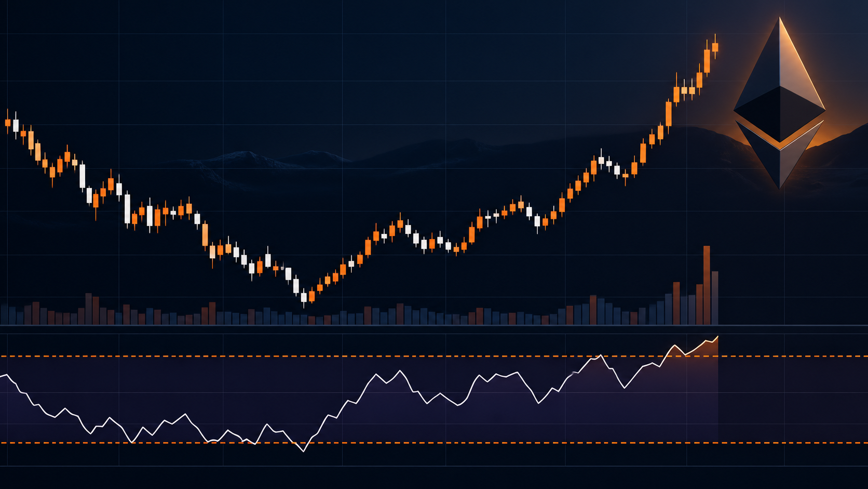The height and width of the screenshot is (489, 868).
Task: Select the upper dashed orange threshold line
Action: click(x=434, y=356)
